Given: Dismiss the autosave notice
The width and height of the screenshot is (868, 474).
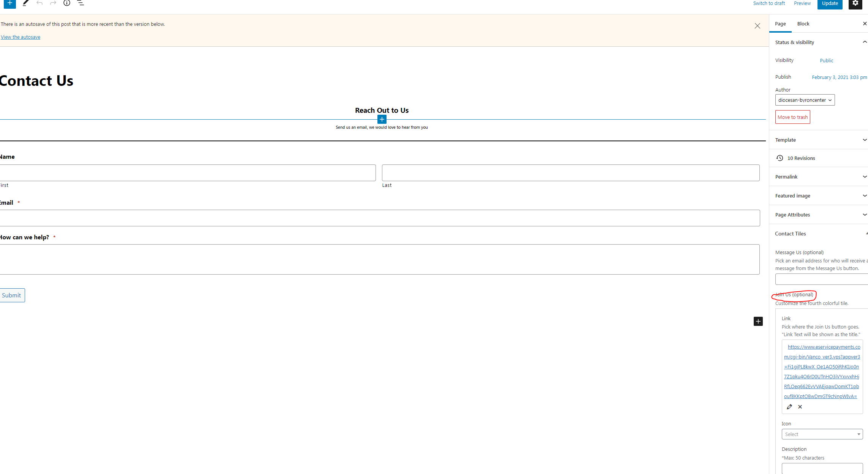Looking at the screenshot, I should pos(757,26).
